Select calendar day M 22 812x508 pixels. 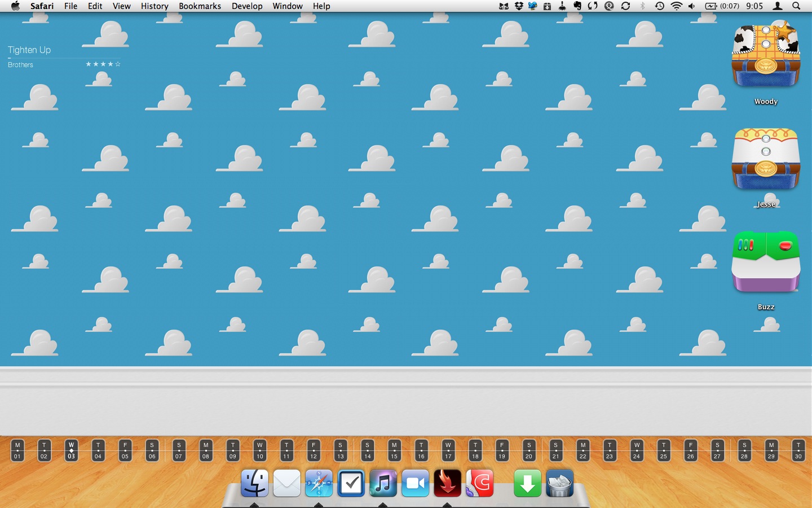[582, 450]
